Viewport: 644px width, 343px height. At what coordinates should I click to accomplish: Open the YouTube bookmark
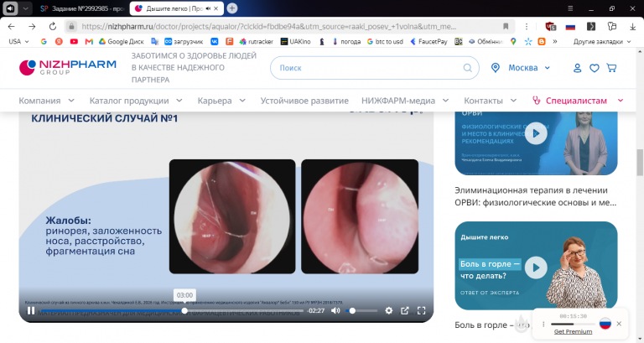click(x=74, y=41)
